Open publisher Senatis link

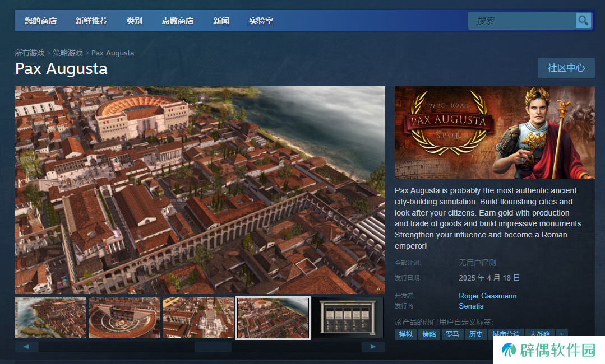point(470,306)
